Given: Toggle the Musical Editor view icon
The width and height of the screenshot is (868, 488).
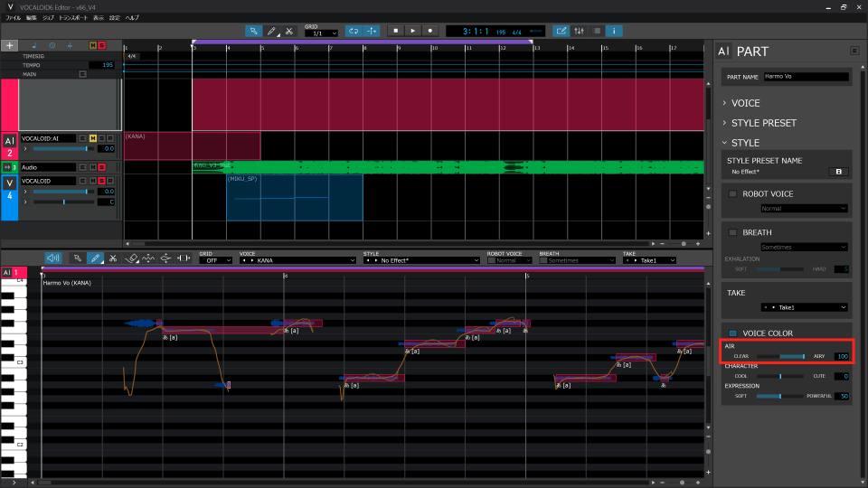Looking at the screenshot, I should click(x=561, y=31).
